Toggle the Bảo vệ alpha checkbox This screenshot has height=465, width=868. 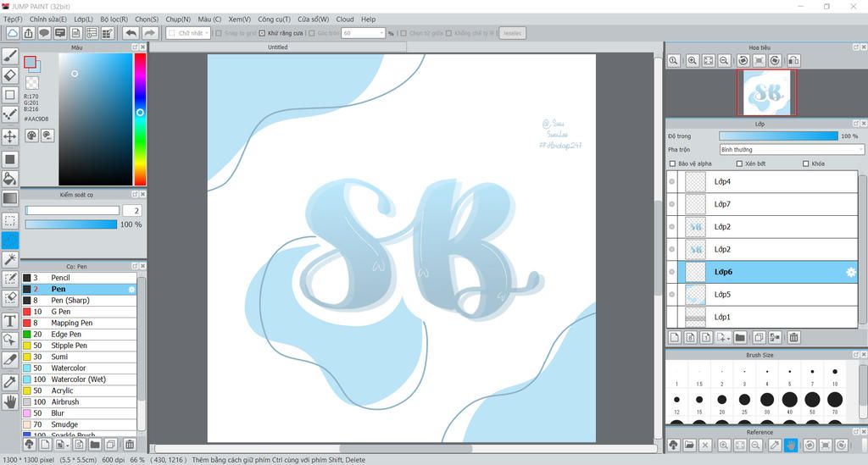(x=672, y=163)
